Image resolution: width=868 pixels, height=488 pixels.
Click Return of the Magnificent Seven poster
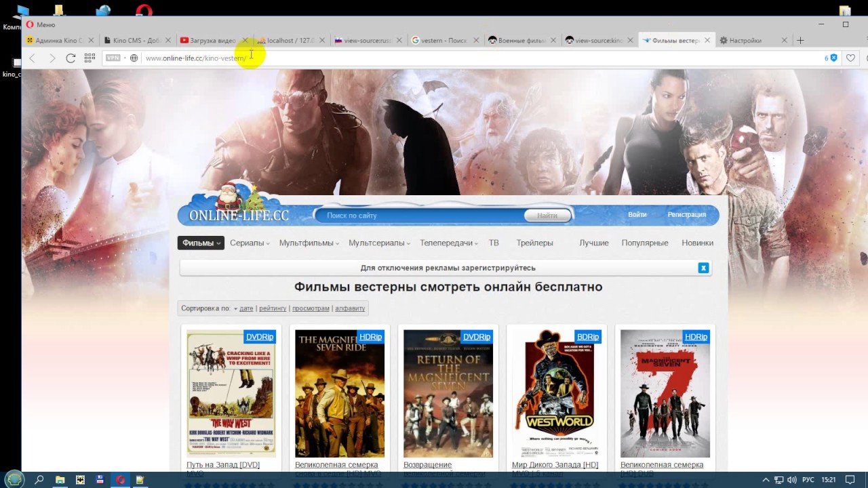click(448, 394)
